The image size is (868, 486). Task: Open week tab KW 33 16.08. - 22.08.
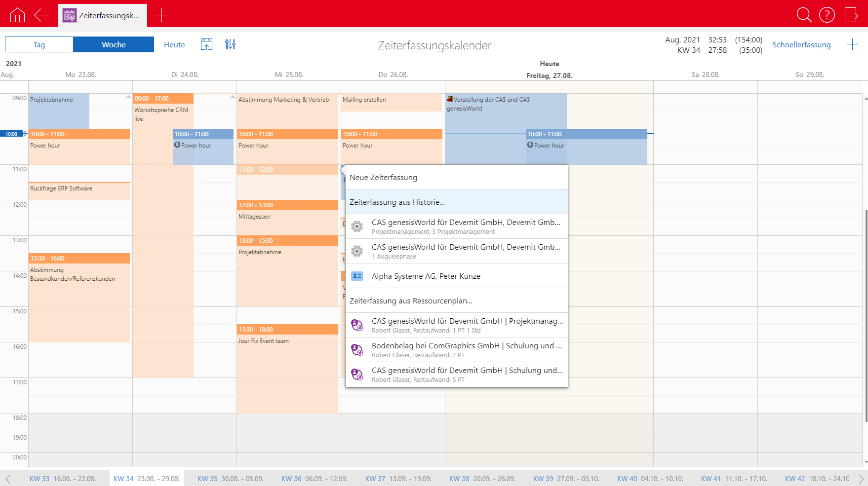click(x=63, y=479)
